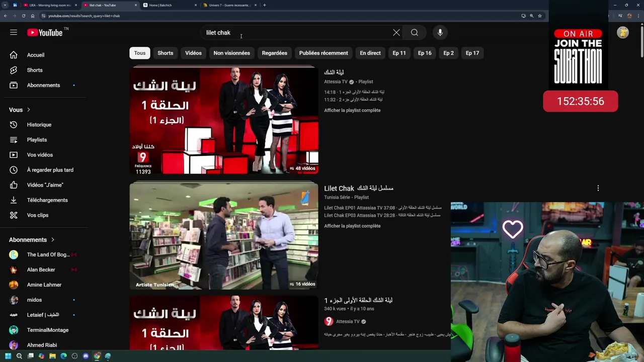Open the browser tab list dropdown
The width and height of the screenshot is (644, 362).
tap(5, 5)
